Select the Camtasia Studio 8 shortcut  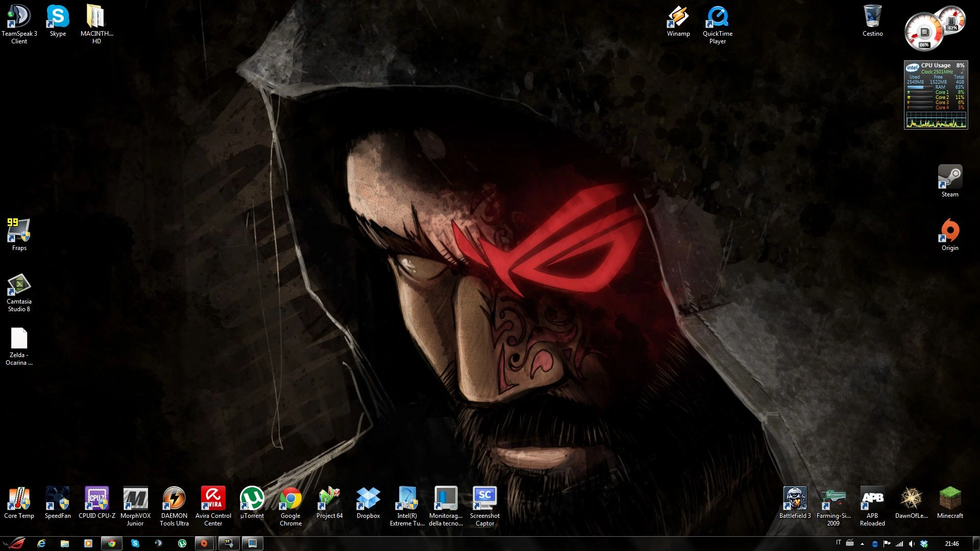point(19,292)
